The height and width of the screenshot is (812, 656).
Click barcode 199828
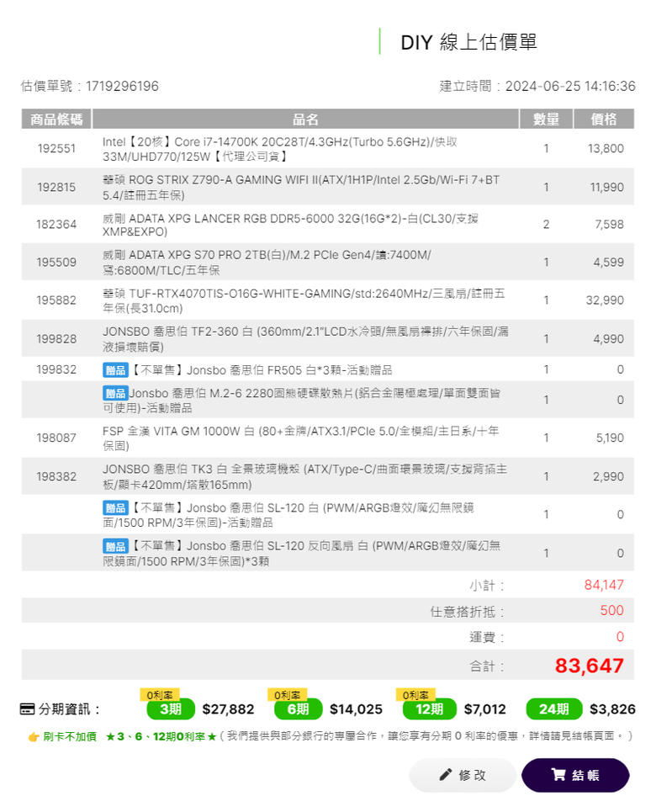point(56,338)
